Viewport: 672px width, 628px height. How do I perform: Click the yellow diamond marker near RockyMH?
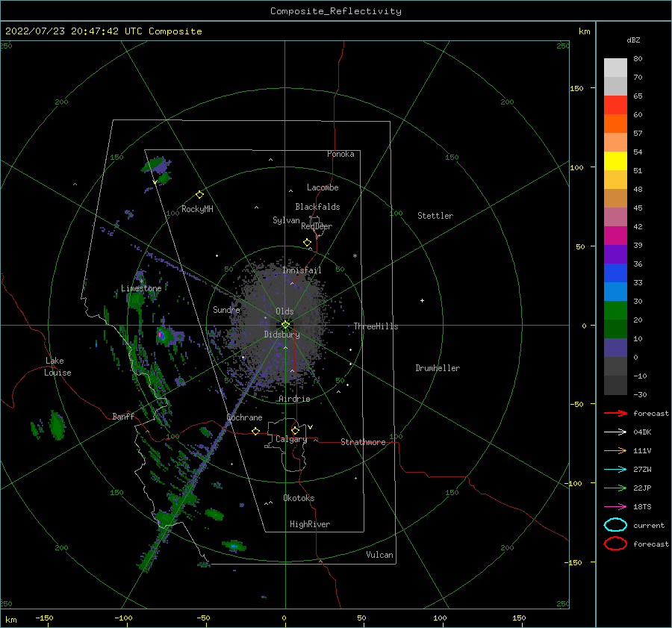(199, 195)
